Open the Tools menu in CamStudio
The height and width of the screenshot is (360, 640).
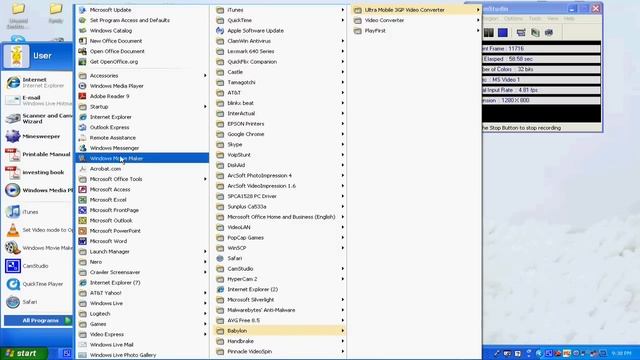(x=535, y=19)
